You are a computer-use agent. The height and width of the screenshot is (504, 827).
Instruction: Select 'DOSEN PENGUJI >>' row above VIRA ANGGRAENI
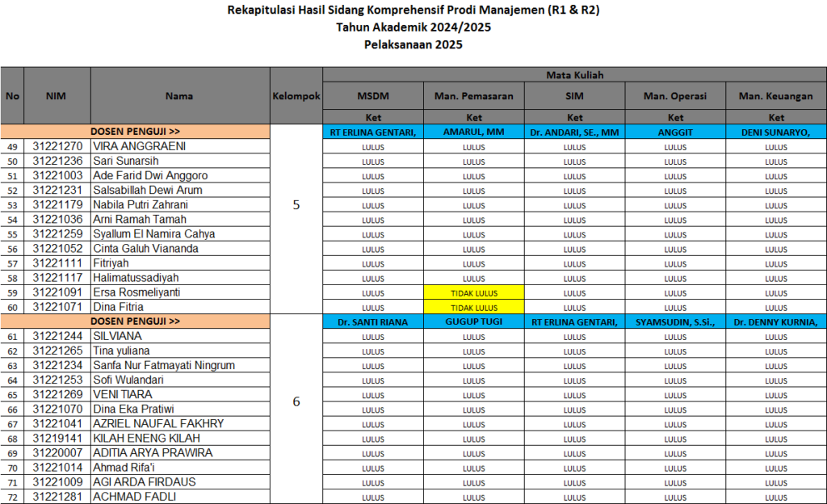pos(136,132)
